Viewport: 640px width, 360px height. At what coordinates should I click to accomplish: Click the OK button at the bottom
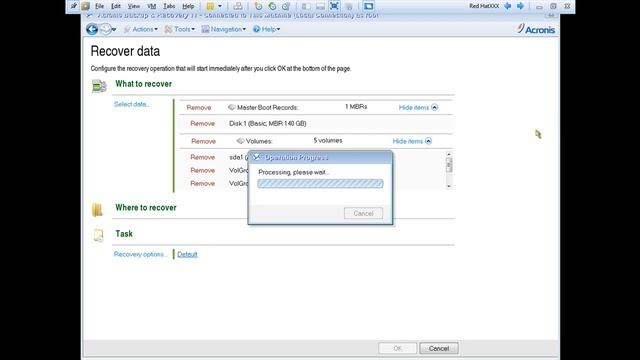coord(398,348)
